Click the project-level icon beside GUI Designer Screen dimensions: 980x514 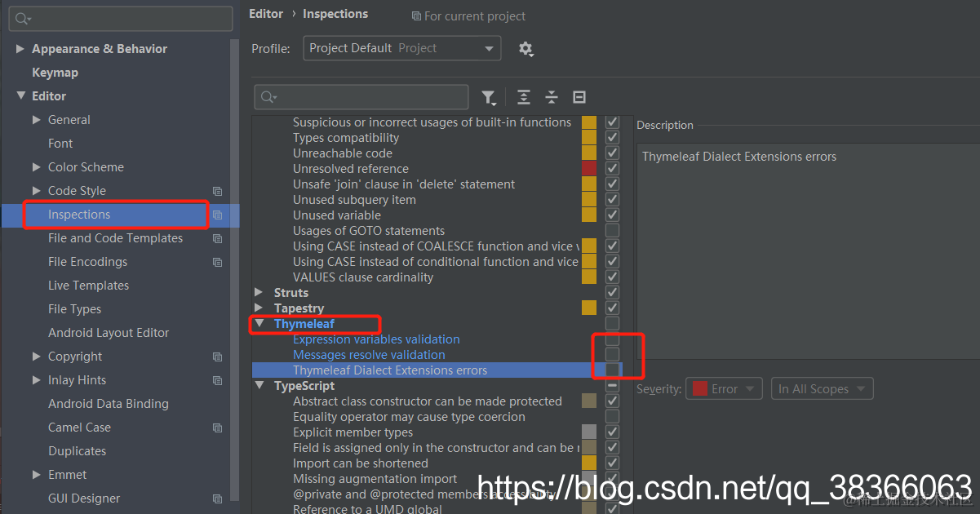pyautogui.click(x=217, y=498)
